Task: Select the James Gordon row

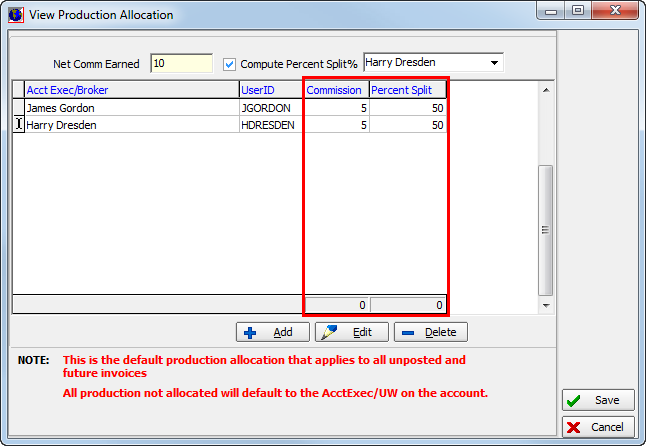Action: click(x=130, y=108)
